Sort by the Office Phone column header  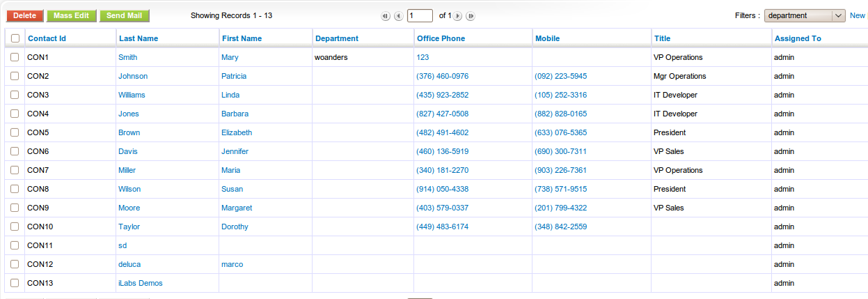tap(441, 38)
